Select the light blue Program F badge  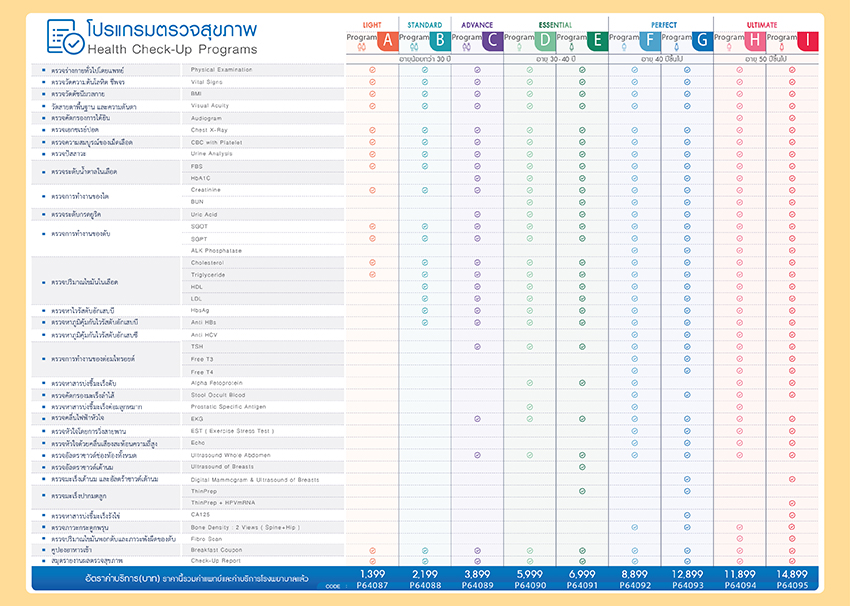(651, 41)
